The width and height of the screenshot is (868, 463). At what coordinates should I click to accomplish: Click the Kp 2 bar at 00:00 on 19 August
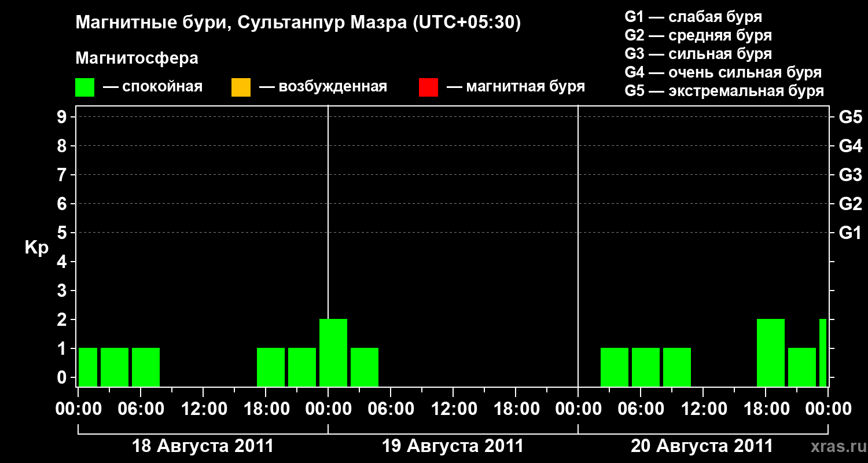333,352
